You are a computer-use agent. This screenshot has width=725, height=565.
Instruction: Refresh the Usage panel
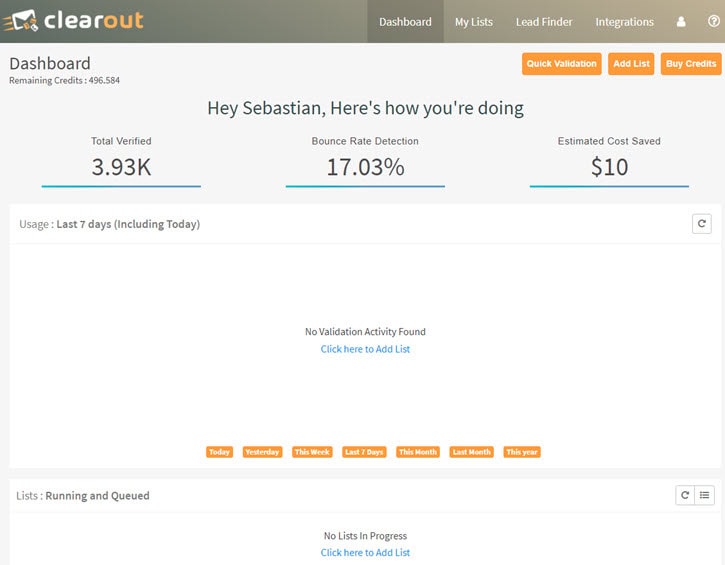[x=702, y=224]
